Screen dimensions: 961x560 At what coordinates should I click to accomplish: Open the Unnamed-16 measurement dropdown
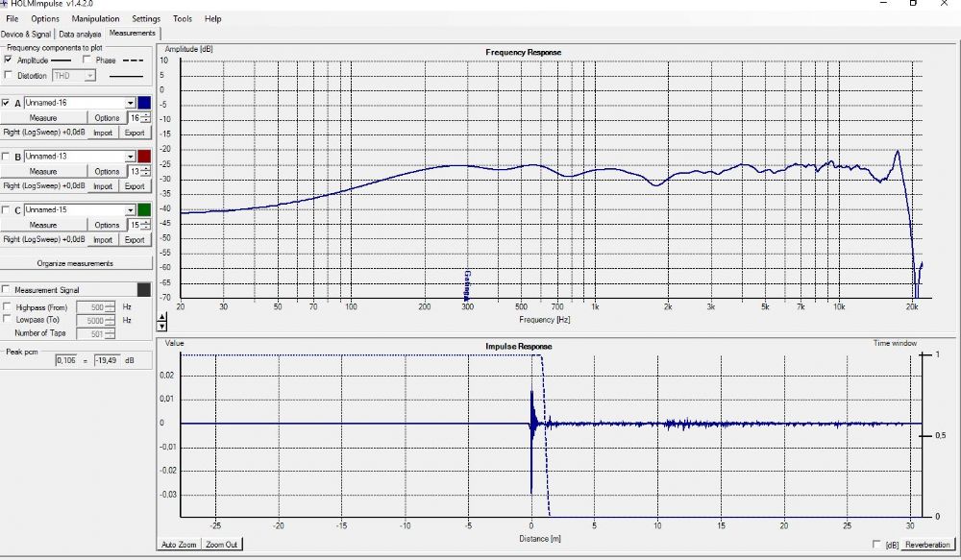[x=130, y=103]
